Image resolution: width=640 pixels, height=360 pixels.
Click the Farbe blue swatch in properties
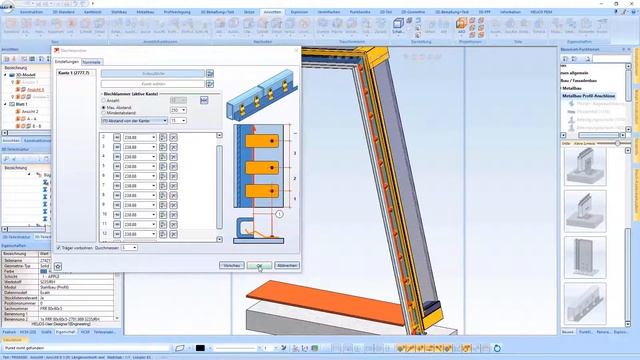pos(44,271)
